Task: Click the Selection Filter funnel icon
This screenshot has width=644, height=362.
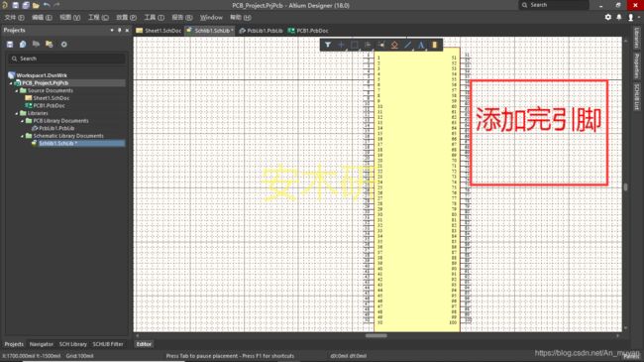Action: click(x=328, y=45)
